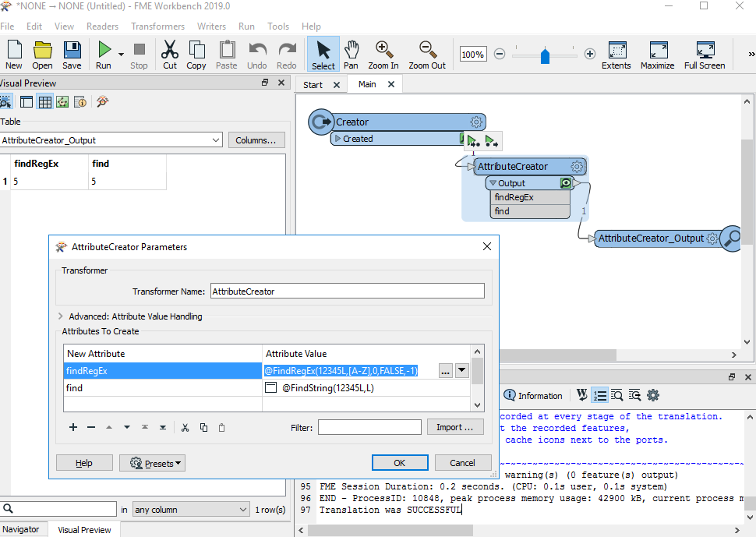
Task: Click the Zoom Out magnifier
Action: [x=427, y=55]
